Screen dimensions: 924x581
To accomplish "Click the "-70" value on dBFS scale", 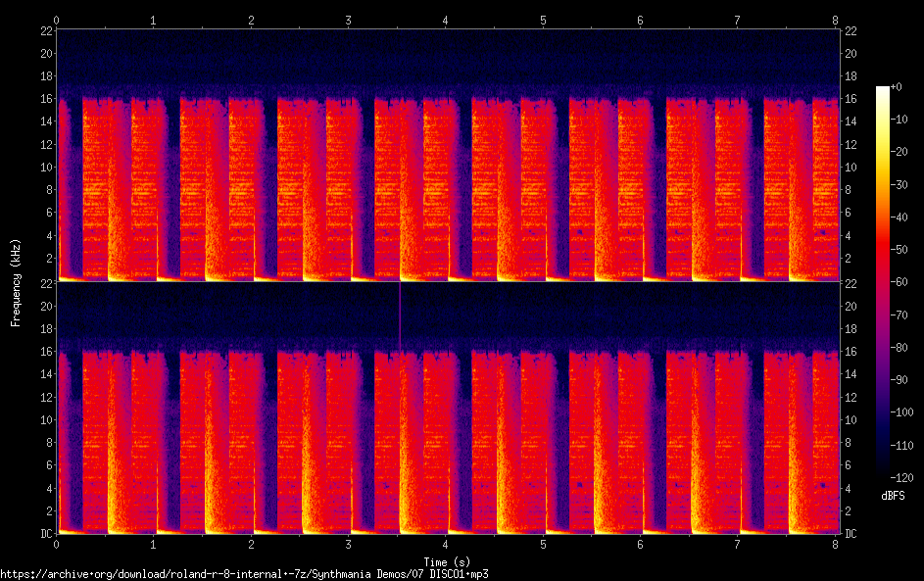I will point(900,315).
